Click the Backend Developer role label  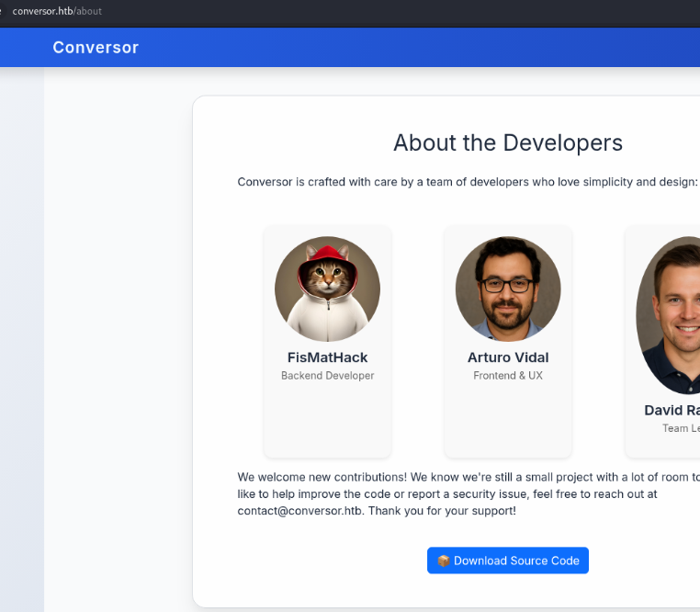pos(327,376)
